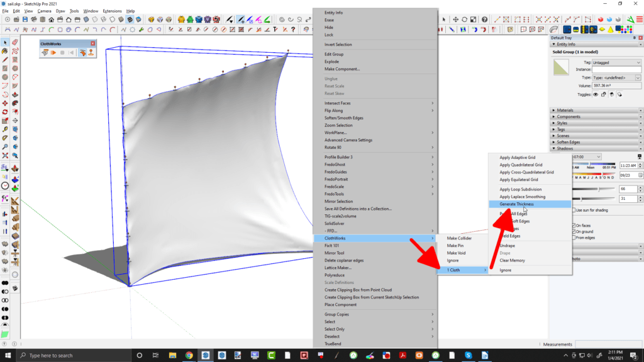Toggle the Visible eye icon in Entity Info

(x=596, y=94)
